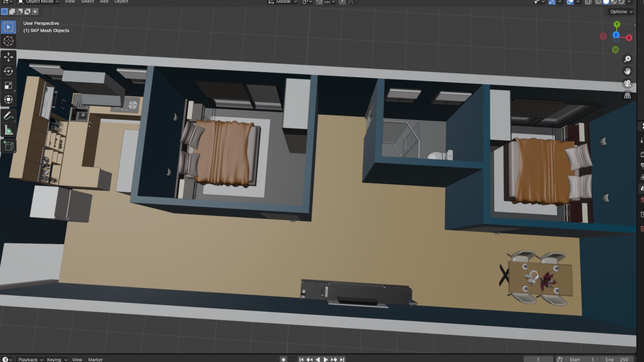The image size is (644, 362).
Task: Switch to rendered viewport shading
Action: point(622,2)
